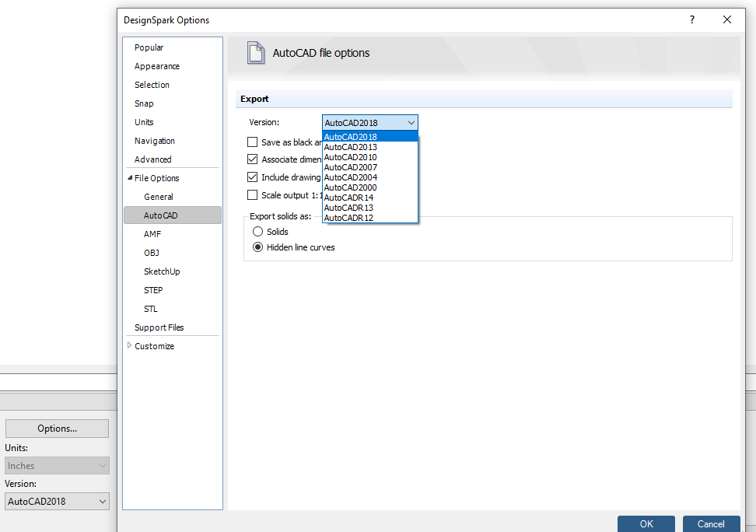
Task: Open STL file options
Action: coord(150,309)
